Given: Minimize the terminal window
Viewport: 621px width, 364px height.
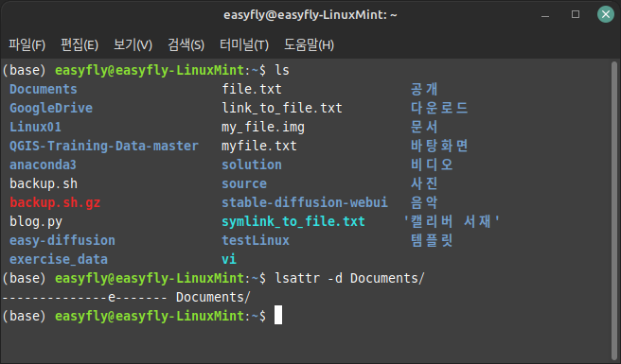Looking at the screenshot, I should tap(545, 15).
